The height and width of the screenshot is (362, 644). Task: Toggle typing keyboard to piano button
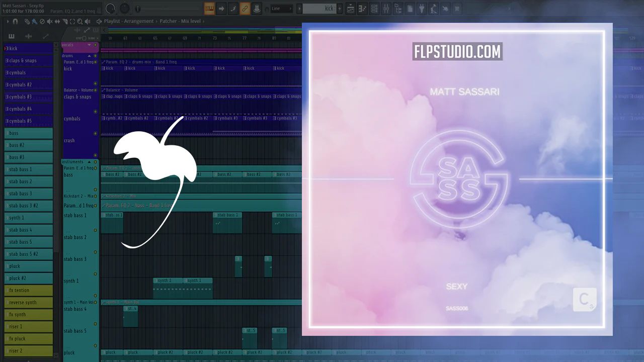(x=210, y=9)
